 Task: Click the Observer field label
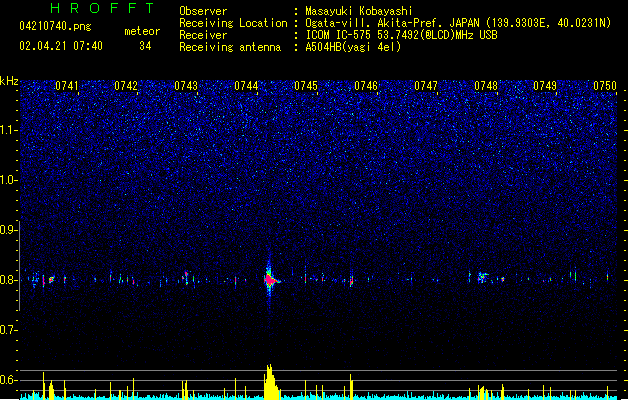[203, 11]
